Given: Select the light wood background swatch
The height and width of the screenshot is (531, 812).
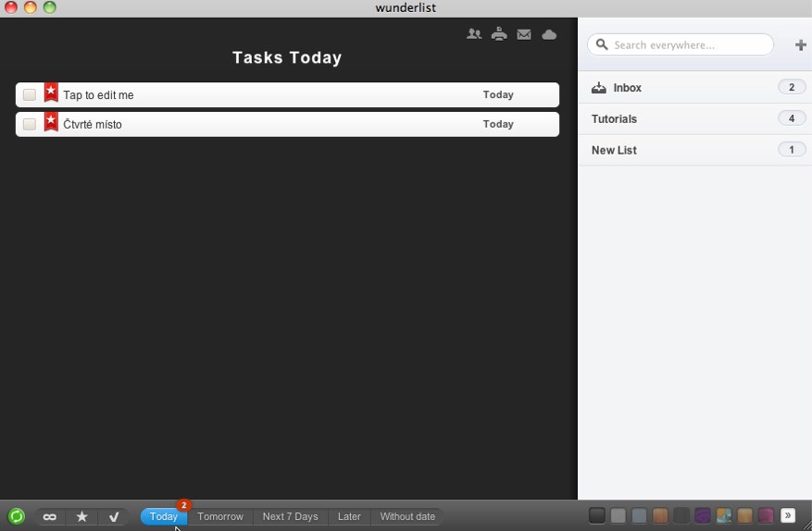Looking at the screenshot, I should tap(744, 515).
